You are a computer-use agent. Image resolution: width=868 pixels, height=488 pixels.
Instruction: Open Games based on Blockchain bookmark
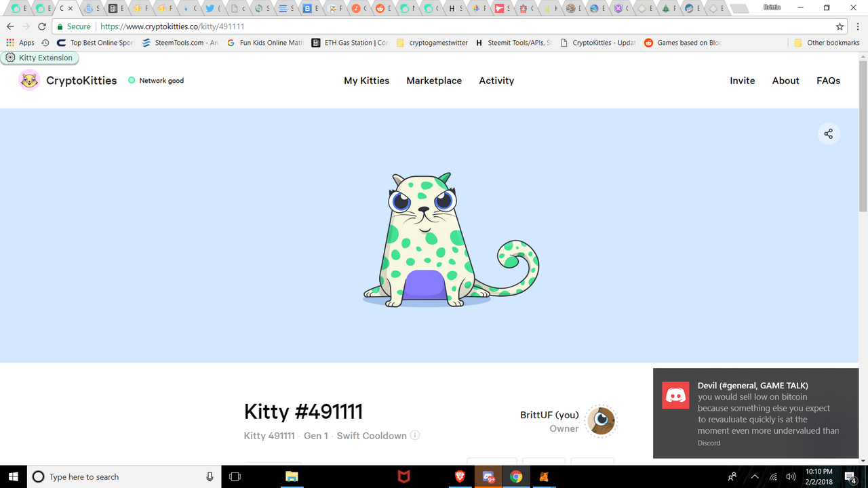[682, 43]
